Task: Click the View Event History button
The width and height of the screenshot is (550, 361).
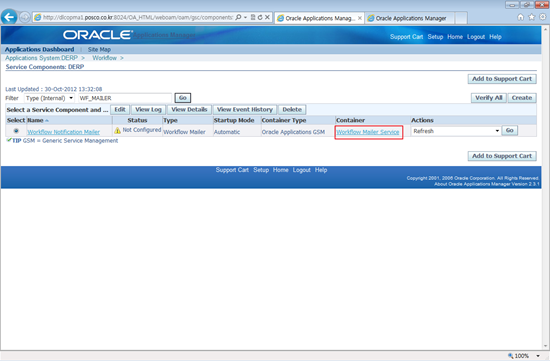Action: [x=245, y=109]
